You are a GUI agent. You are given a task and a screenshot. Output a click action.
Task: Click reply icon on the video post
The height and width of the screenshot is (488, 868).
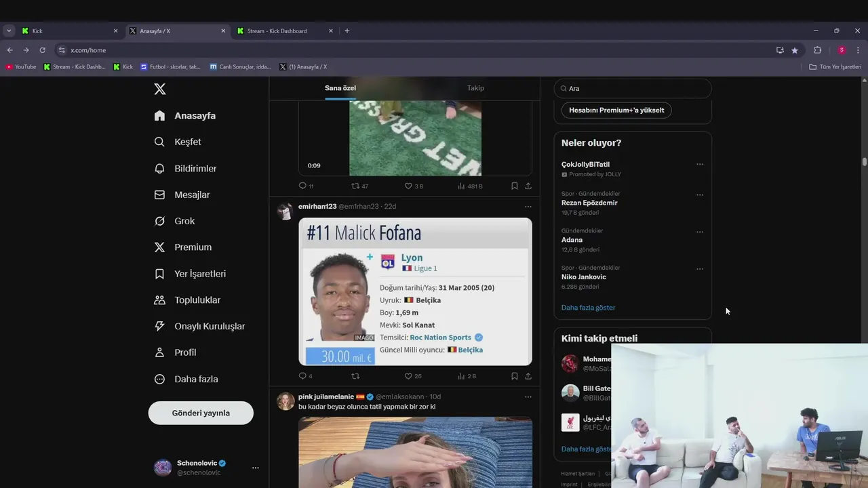point(303,186)
